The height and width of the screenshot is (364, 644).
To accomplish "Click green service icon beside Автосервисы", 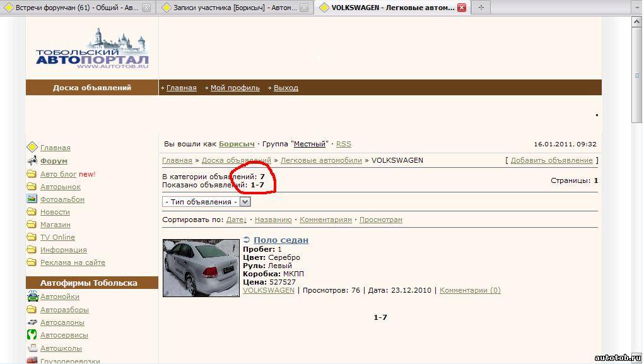I will pyautogui.click(x=32, y=334).
